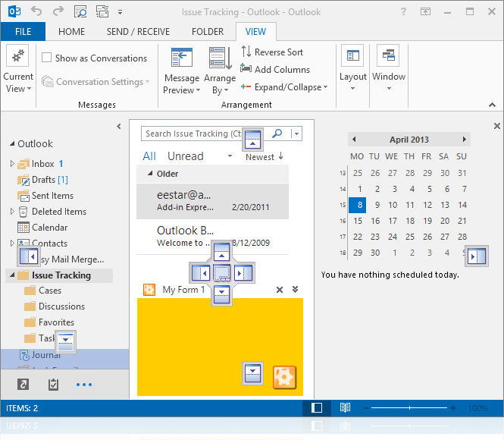Toggle the Newest sort order

[x=265, y=156]
